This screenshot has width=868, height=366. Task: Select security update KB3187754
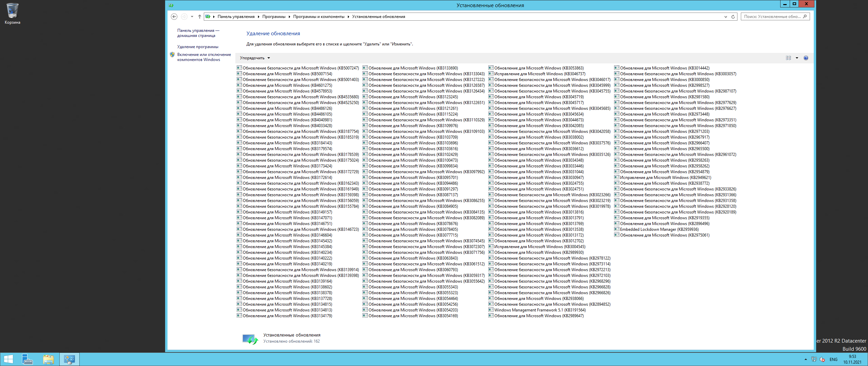pos(298,131)
